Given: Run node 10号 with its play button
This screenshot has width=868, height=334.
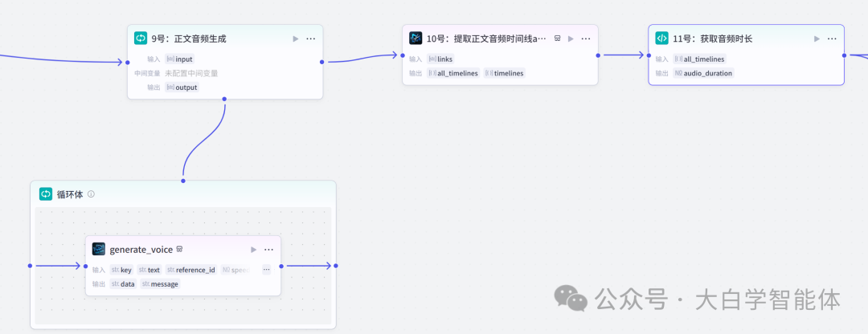Looking at the screenshot, I should pos(571,39).
